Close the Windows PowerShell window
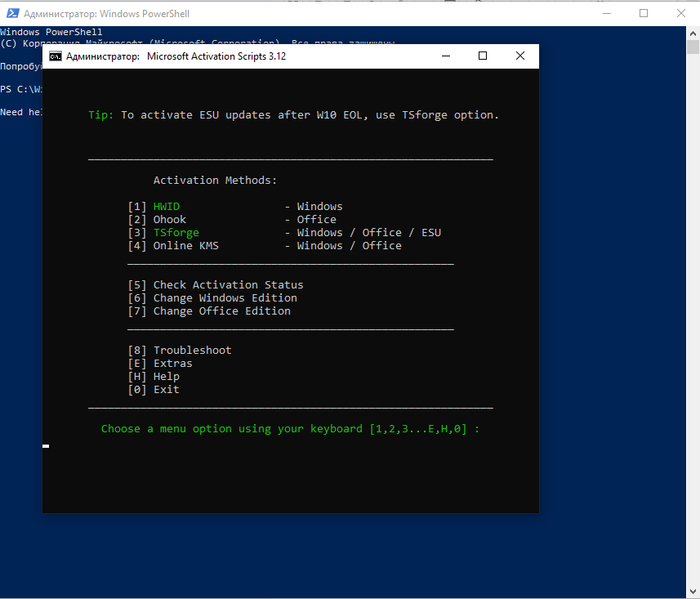The height and width of the screenshot is (599, 700). tap(681, 13)
